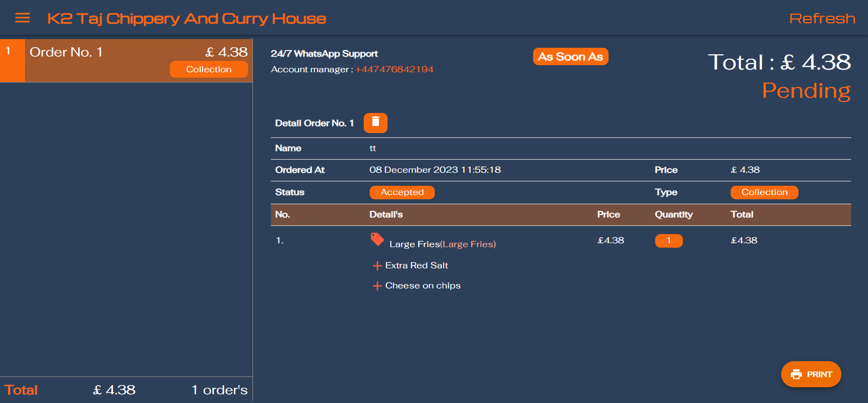The image size is (868, 403).
Task: Open the hamburger menu
Action: [x=22, y=18]
